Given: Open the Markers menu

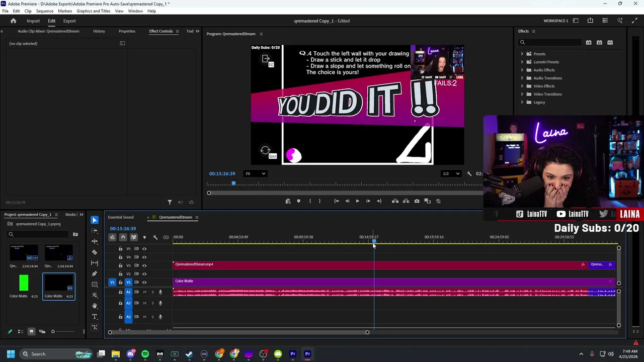Looking at the screenshot, I should click(65, 11).
